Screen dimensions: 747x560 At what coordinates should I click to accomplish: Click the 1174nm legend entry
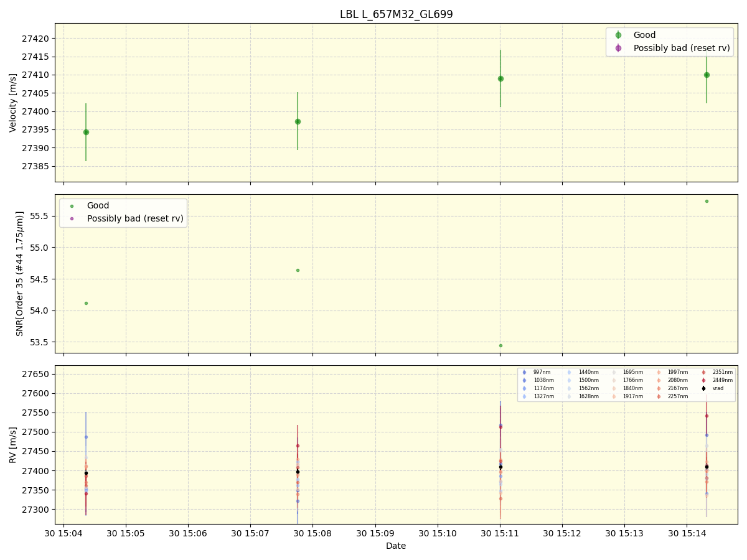pyautogui.click(x=537, y=388)
